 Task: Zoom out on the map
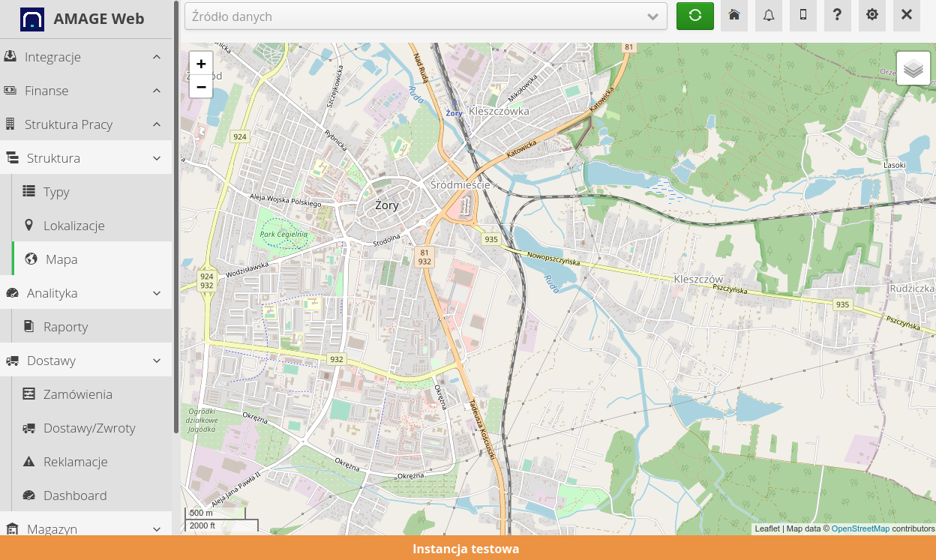pyautogui.click(x=201, y=87)
